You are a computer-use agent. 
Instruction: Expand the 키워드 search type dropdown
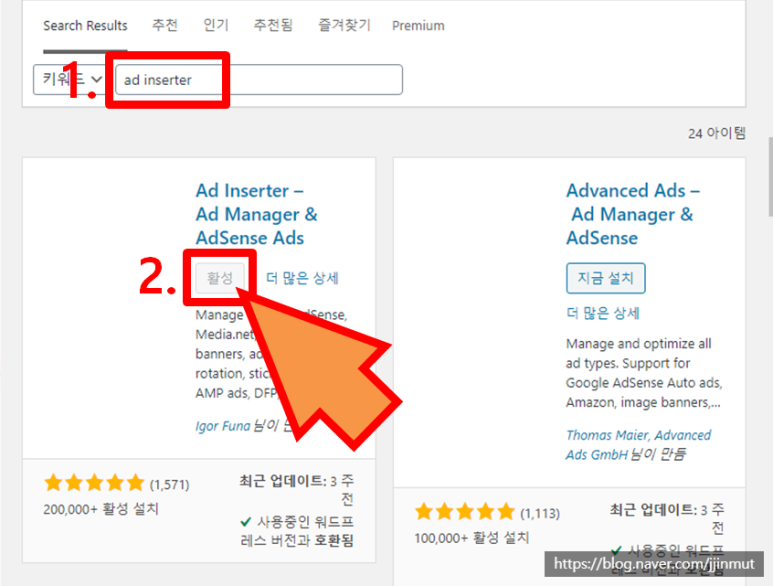point(70,79)
